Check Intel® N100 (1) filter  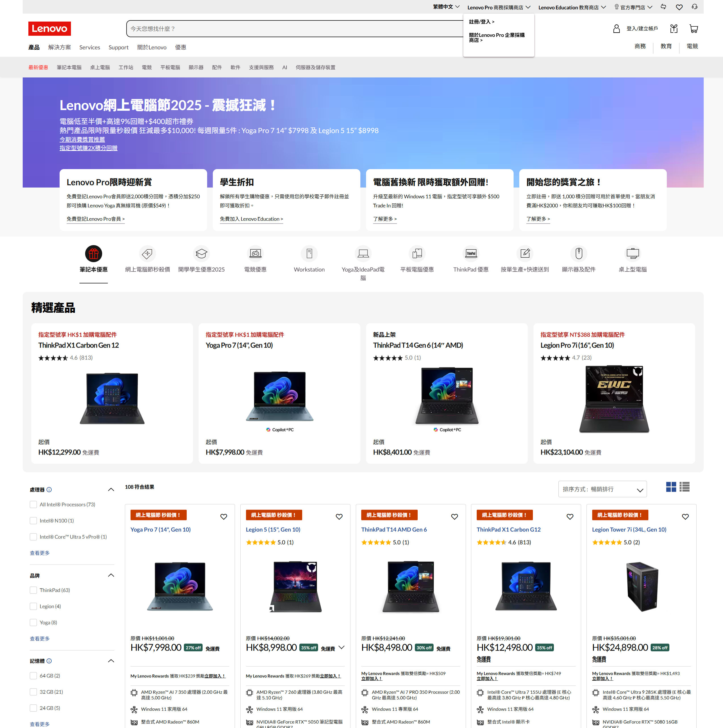point(33,520)
